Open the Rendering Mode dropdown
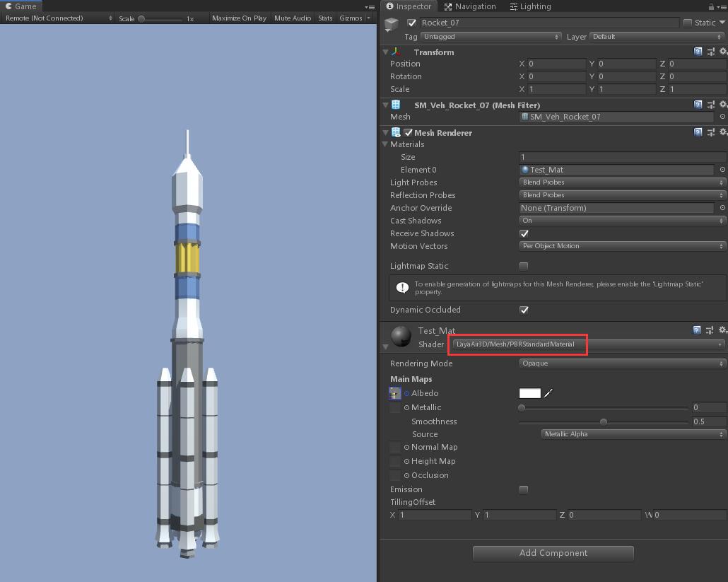This screenshot has height=582, width=728. (x=621, y=363)
